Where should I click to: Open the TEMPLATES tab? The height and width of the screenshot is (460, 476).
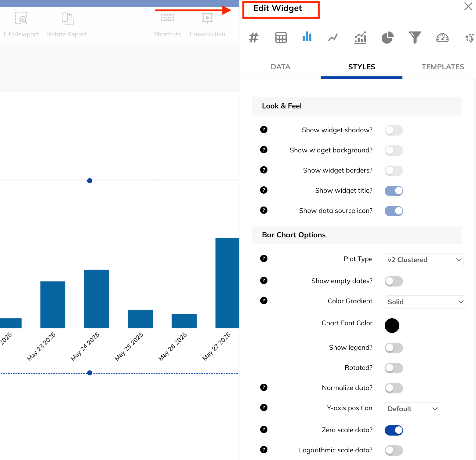click(443, 67)
